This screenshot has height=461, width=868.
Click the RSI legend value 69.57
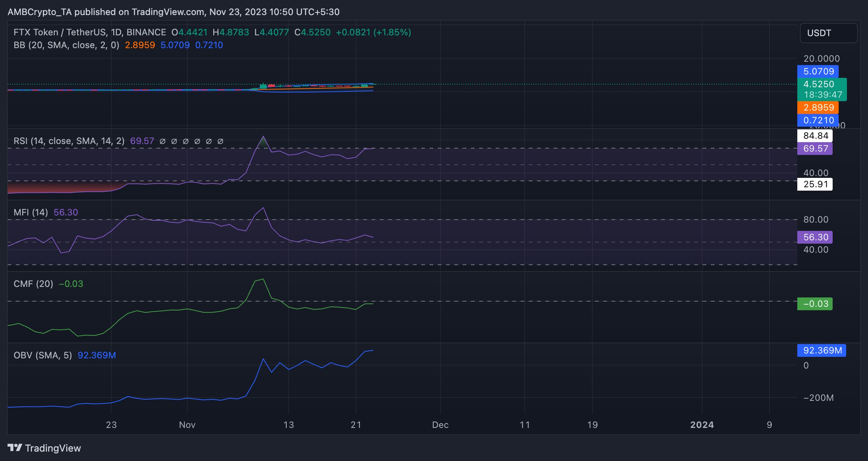pos(142,141)
